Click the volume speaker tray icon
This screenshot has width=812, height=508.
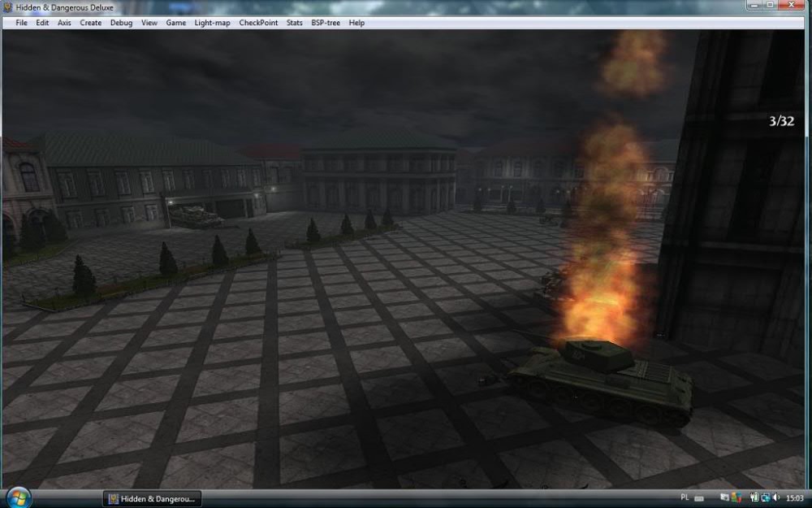(775, 497)
